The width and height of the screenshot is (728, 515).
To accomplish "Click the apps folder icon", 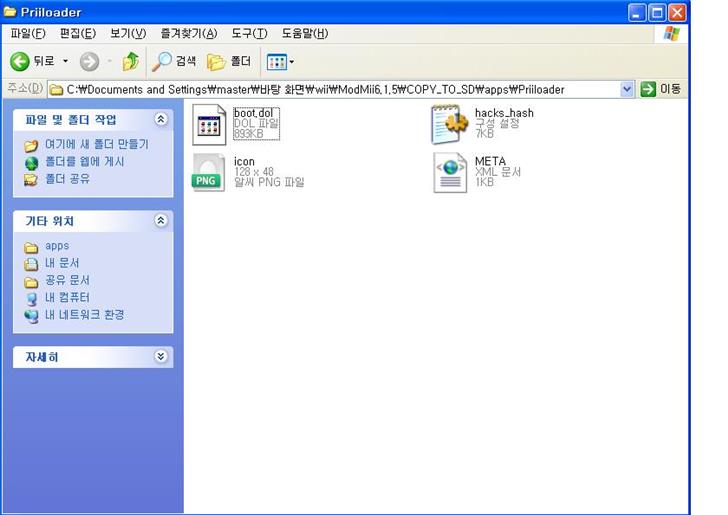I will [x=31, y=248].
